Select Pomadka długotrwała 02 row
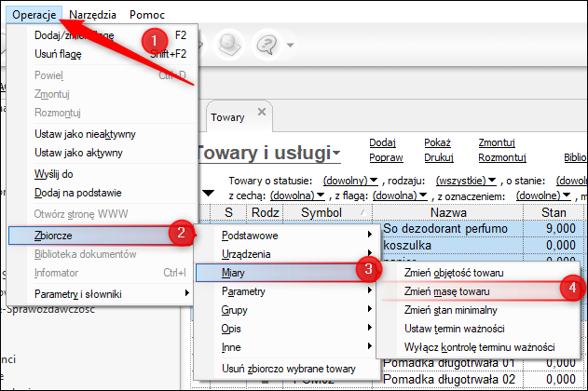This screenshot has height=391, width=588. tap(449, 380)
